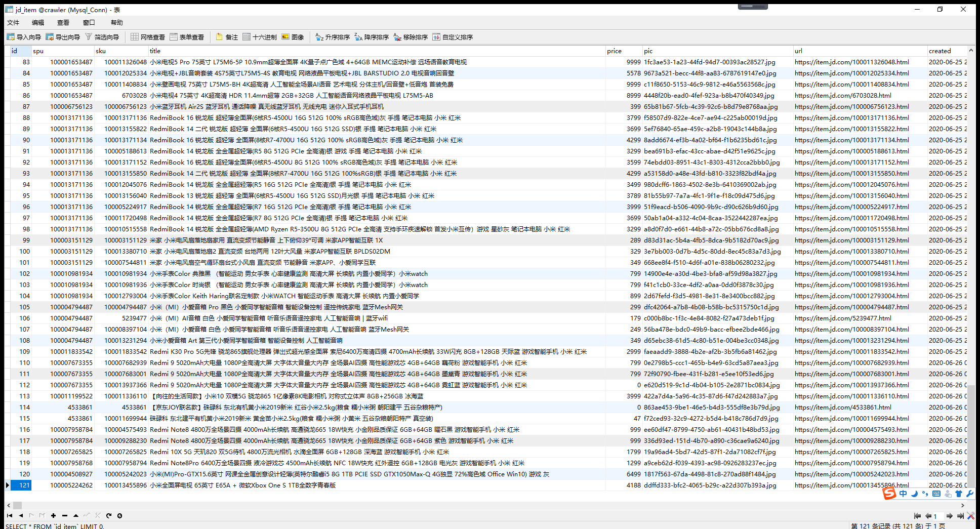Click the price column header
980x529 pixels.
click(624, 51)
